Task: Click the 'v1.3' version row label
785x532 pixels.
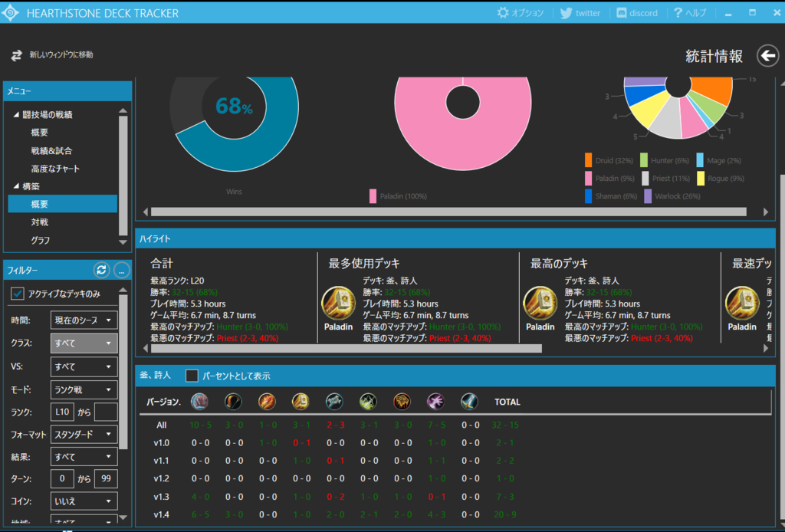Action: 161,497
